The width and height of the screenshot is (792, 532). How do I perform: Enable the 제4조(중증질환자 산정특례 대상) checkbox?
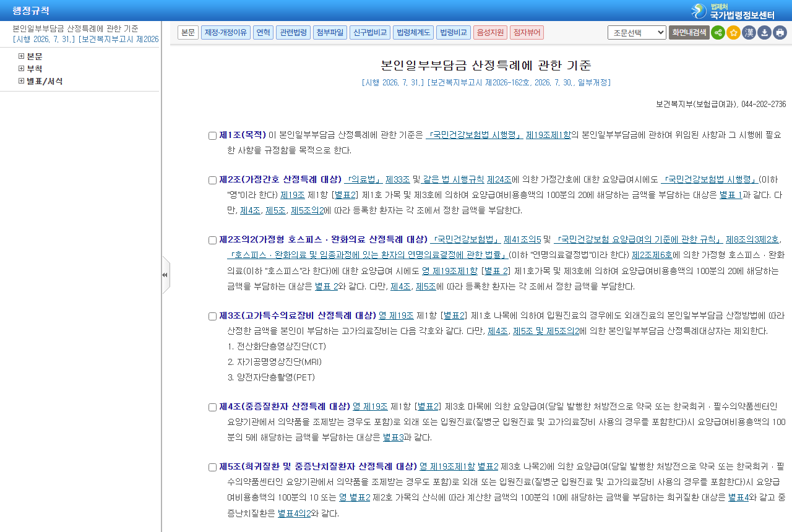point(212,408)
